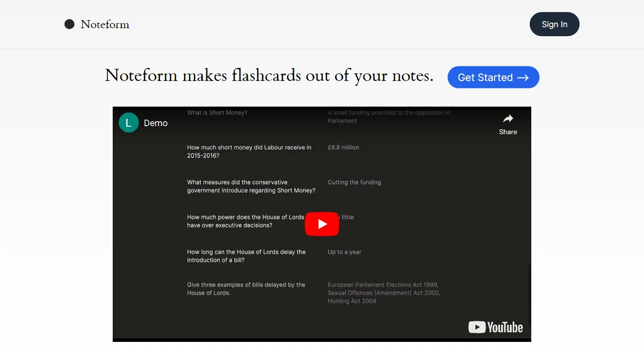
Task: Click 'Cutting the funding' answer text
Action: pyautogui.click(x=354, y=182)
